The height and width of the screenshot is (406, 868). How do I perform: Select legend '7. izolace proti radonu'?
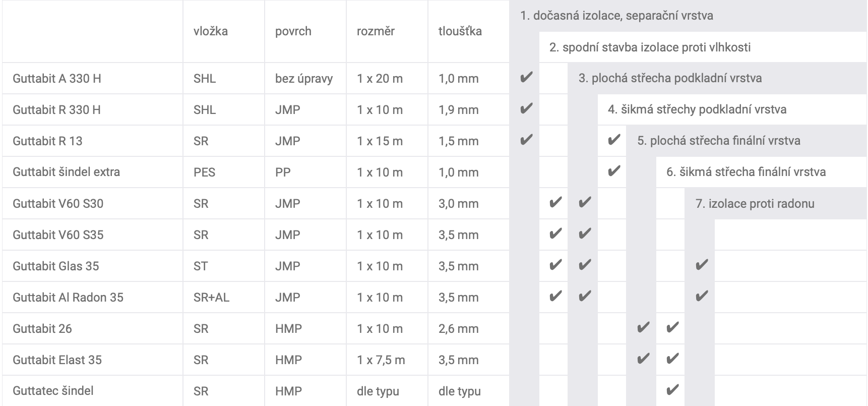pos(755,204)
